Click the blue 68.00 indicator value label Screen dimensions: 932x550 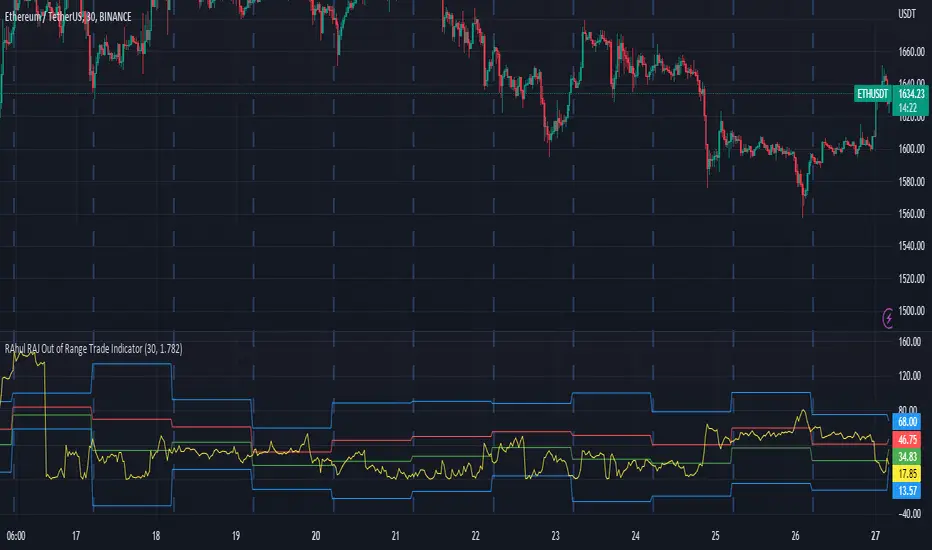[x=907, y=422]
